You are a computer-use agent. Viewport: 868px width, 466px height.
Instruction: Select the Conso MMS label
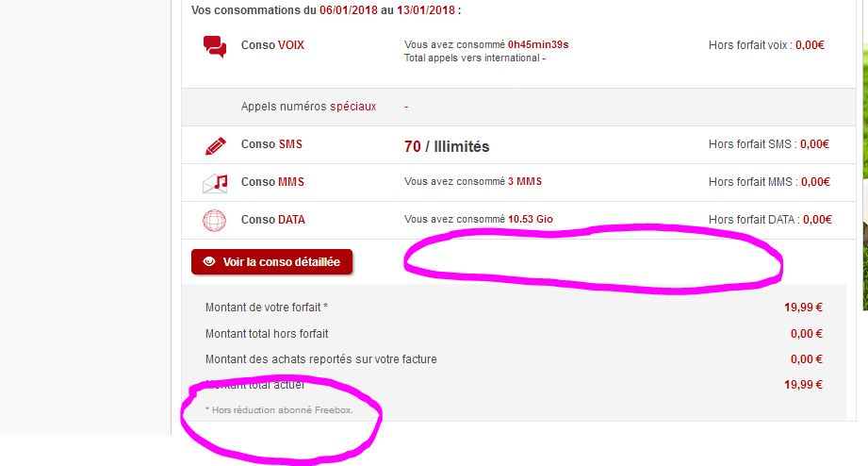[x=272, y=182]
